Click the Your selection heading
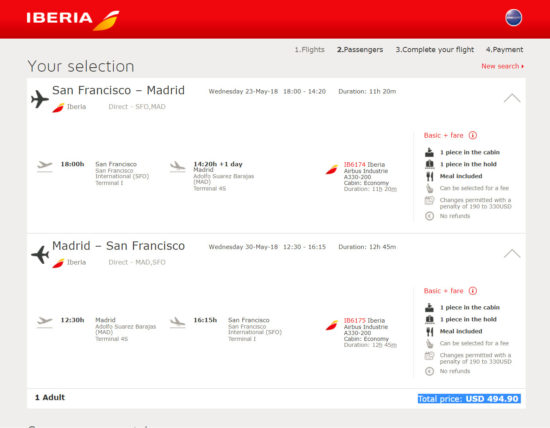550x428 pixels. click(x=81, y=66)
